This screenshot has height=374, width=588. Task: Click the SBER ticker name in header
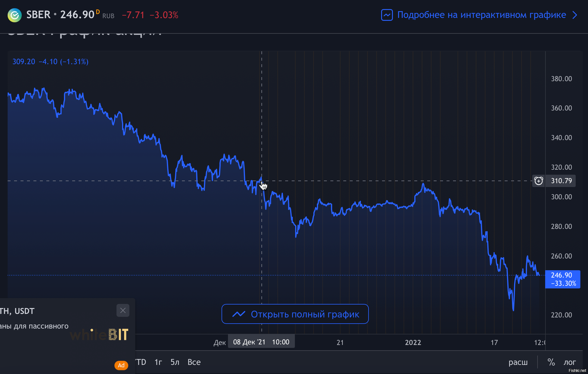point(38,15)
